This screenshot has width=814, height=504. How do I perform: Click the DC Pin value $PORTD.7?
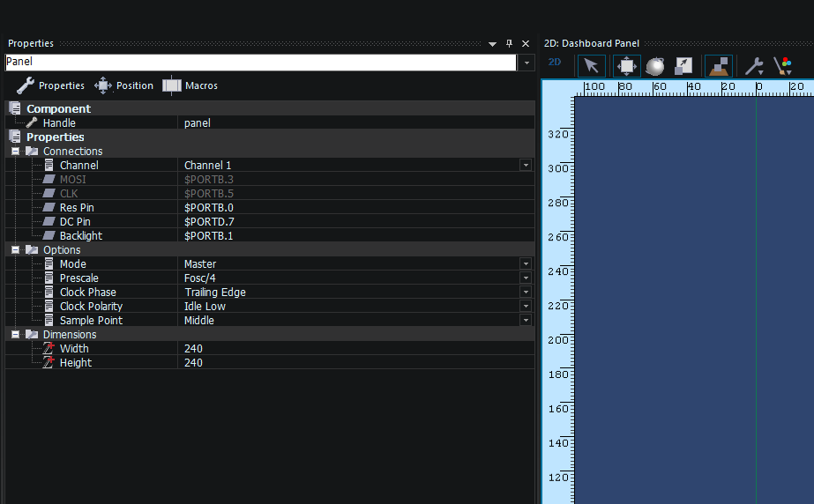(209, 222)
